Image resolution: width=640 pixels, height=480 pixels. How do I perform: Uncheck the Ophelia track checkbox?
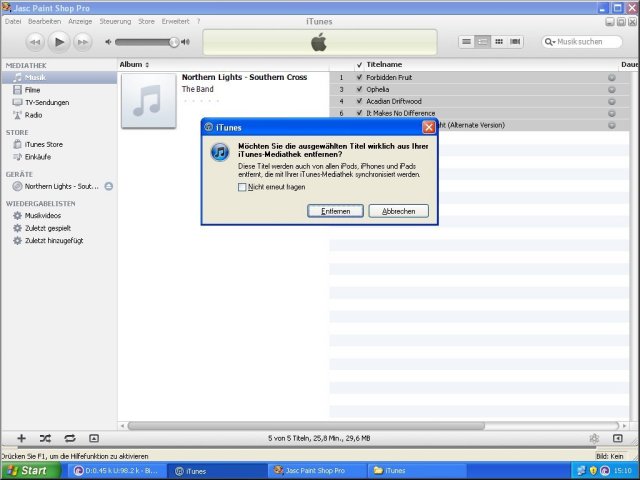click(359, 89)
